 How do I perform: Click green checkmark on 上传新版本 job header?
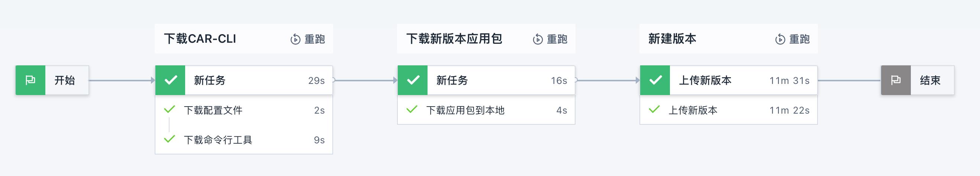tap(655, 80)
